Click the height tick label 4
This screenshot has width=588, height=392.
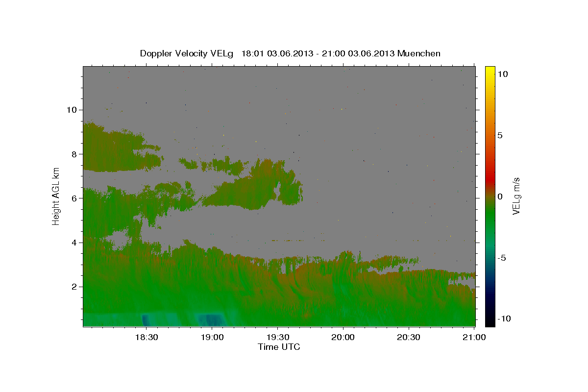tap(74, 243)
